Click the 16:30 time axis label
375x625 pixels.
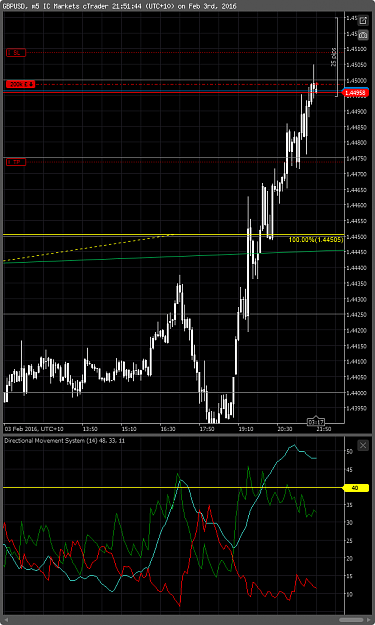[x=168, y=429]
